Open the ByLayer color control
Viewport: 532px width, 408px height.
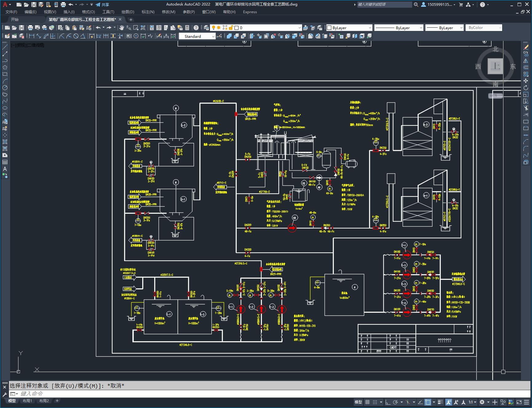tap(349, 28)
